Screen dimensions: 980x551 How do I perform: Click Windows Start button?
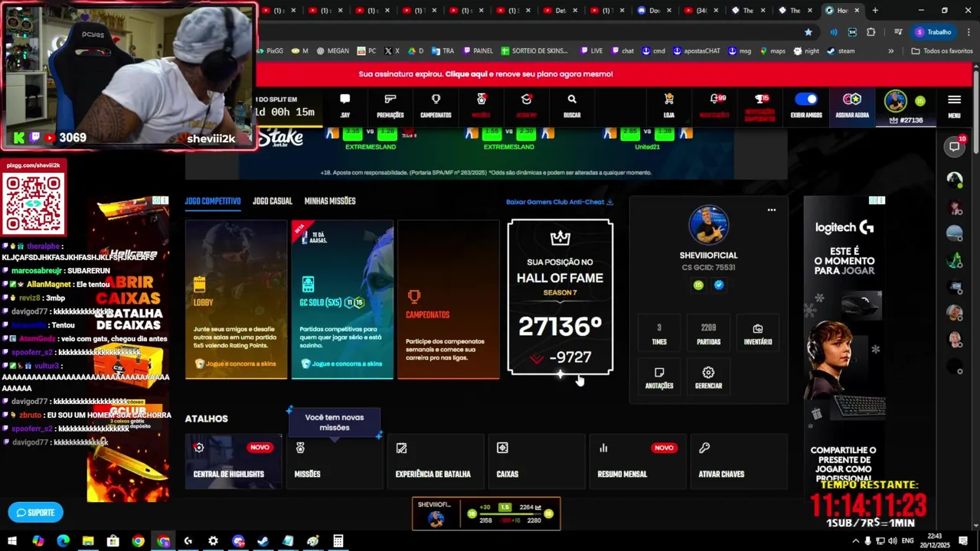coord(12,541)
